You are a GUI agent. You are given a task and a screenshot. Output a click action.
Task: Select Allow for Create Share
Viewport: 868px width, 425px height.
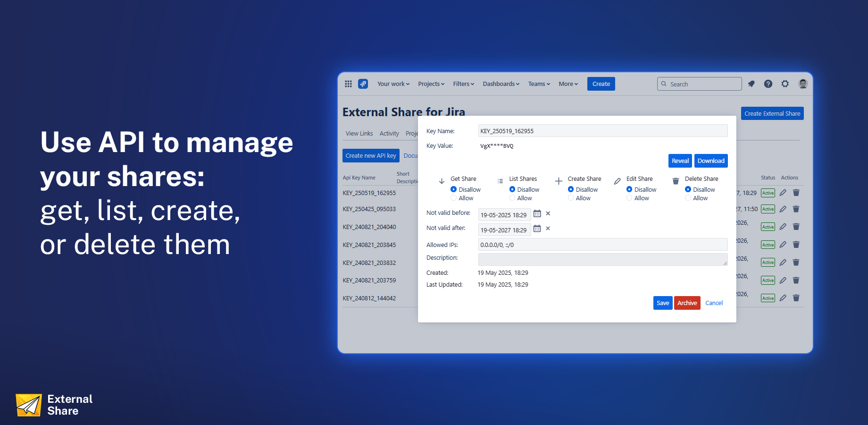click(x=571, y=198)
